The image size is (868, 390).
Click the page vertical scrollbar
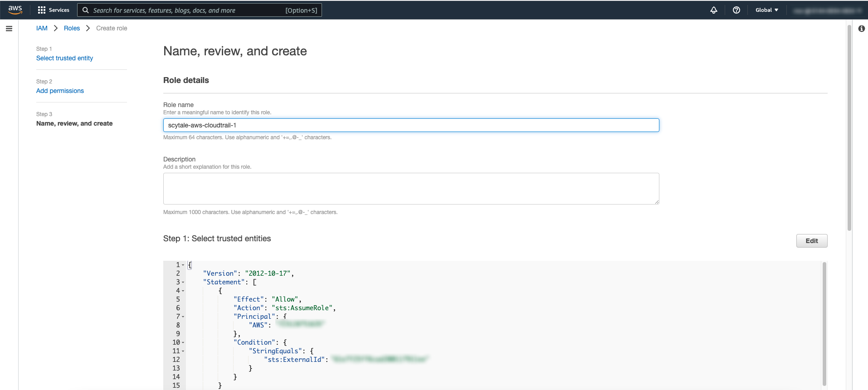pos(849,128)
